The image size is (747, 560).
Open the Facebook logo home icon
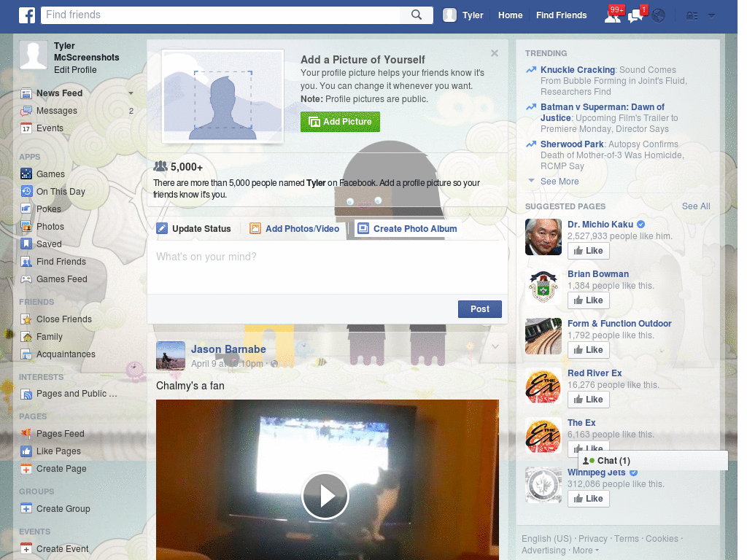[27, 15]
